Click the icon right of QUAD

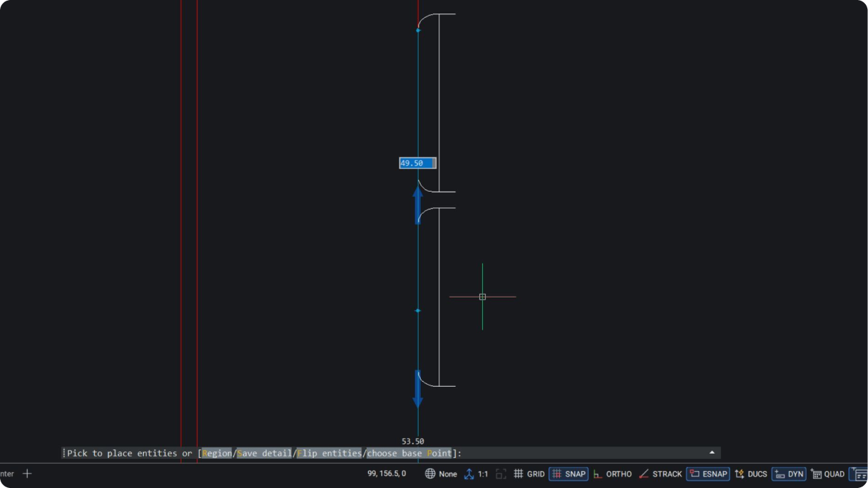pyautogui.click(x=859, y=474)
